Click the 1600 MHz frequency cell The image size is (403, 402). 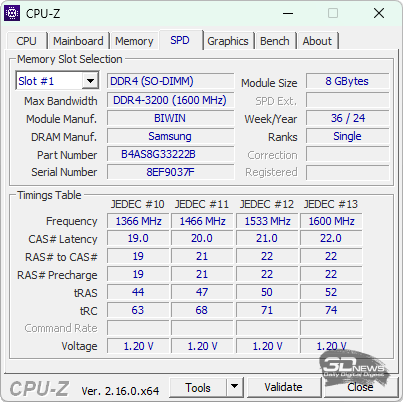pos(331,221)
